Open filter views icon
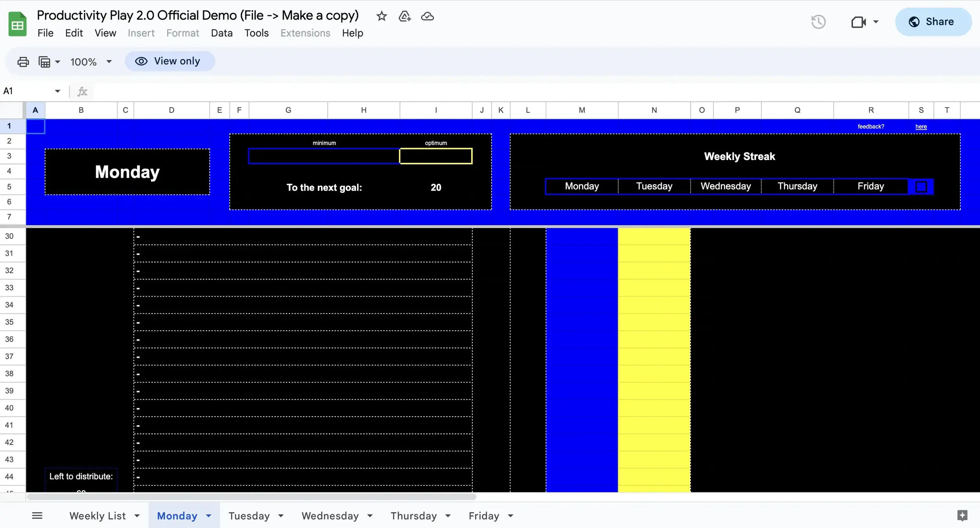980x528 pixels. coord(44,62)
